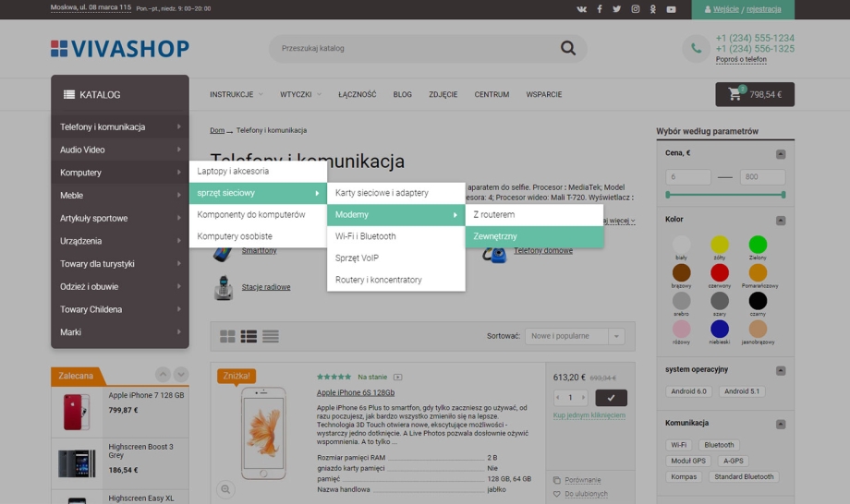Click the Twitter icon in header
Viewport: 850px width, 504px height.
[616, 9]
